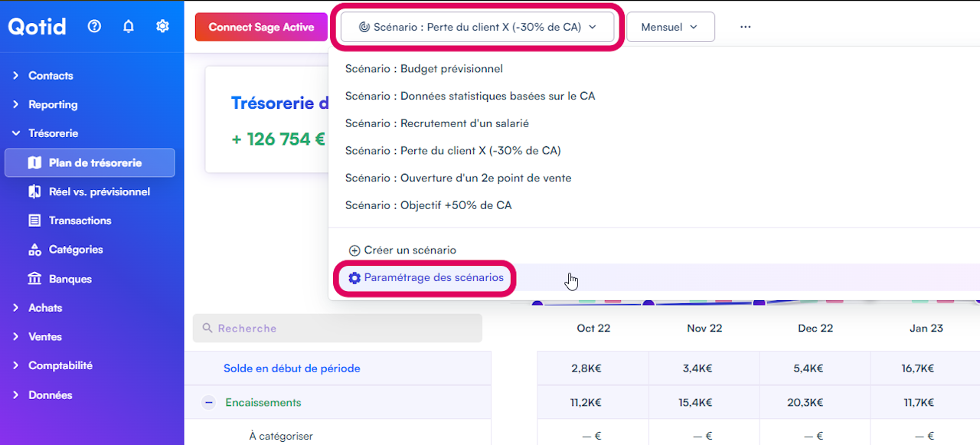Focus the Recherche search field
Screen dimensions: 980x445
point(338,328)
